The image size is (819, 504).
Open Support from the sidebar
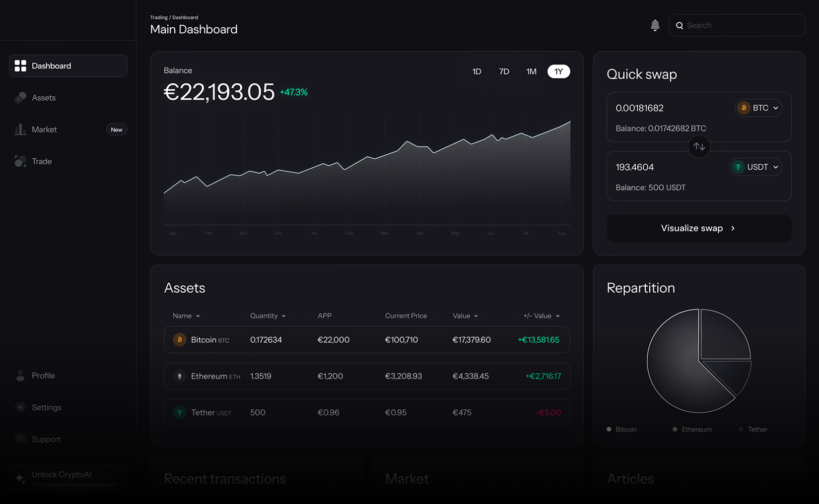pyautogui.click(x=46, y=439)
